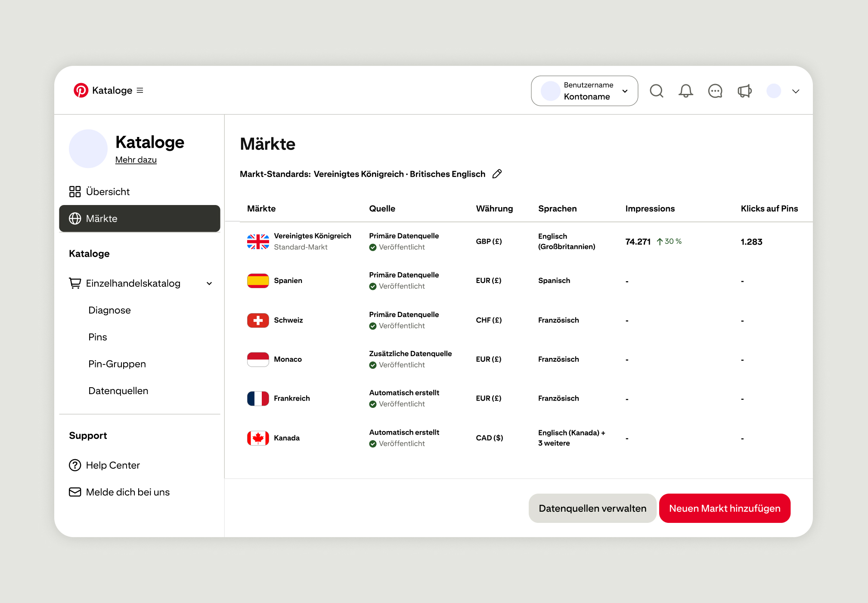
Task: Click the Spain flag icon
Action: point(258,281)
